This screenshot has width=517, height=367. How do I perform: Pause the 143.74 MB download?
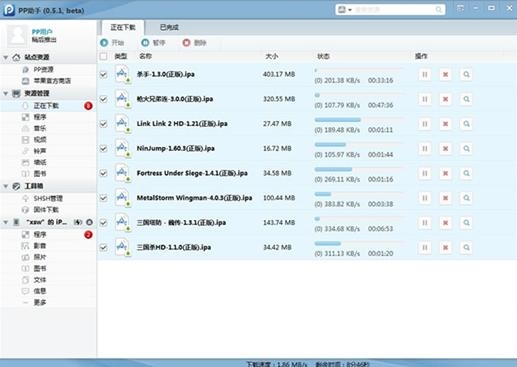(x=425, y=223)
